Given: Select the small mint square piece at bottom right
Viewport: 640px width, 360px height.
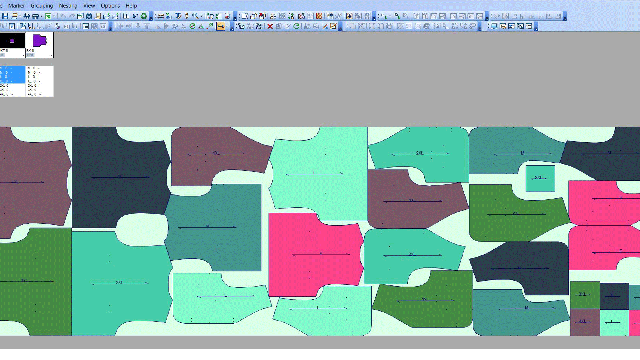Looking at the screenshot, I should point(614,322).
